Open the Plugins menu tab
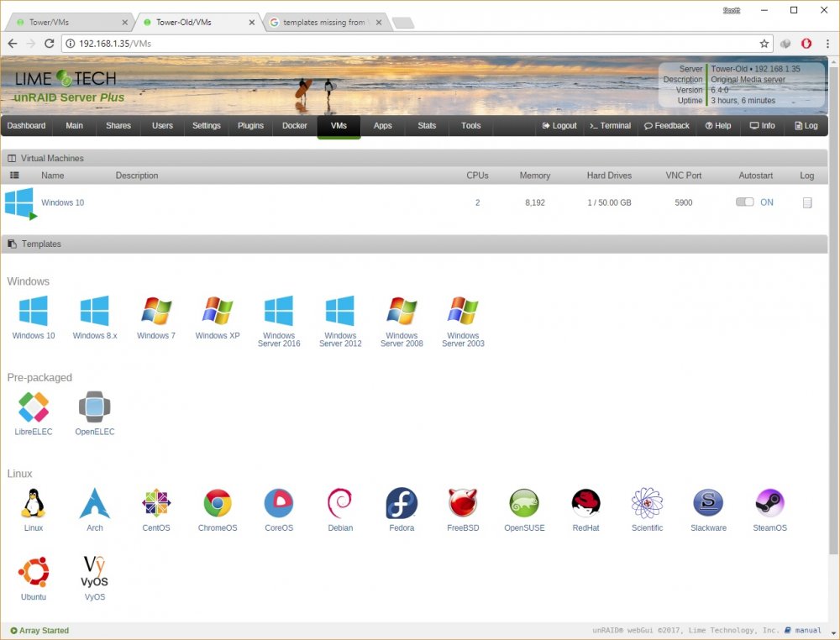Image resolution: width=840 pixels, height=640 pixels. tap(250, 126)
